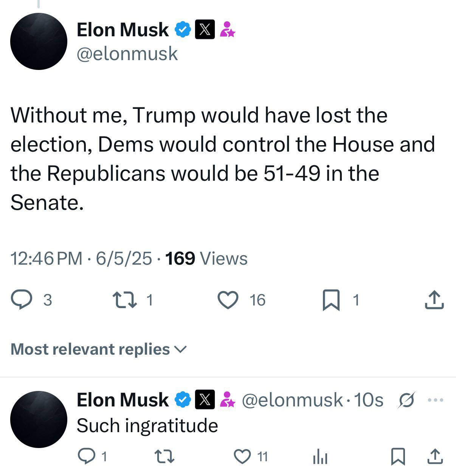Like the main post with heart icon
The width and height of the screenshot is (456, 476).
point(228,300)
